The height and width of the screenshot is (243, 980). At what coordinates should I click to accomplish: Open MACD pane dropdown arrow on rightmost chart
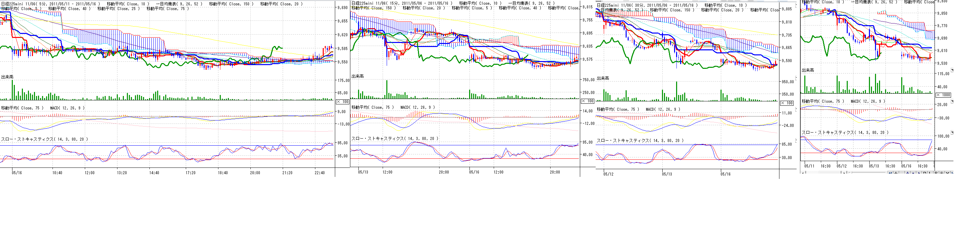[952, 101]
